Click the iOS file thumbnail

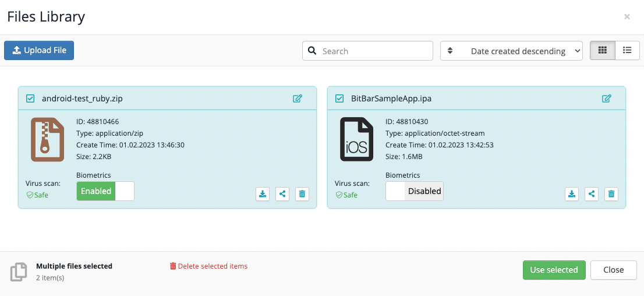[x=356, y=140]
